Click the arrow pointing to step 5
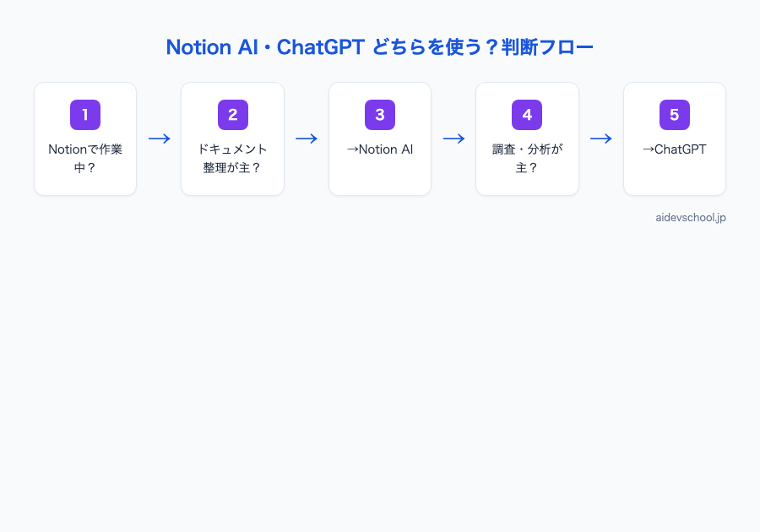This screenshot has width=760, height=532. point(601,138)
